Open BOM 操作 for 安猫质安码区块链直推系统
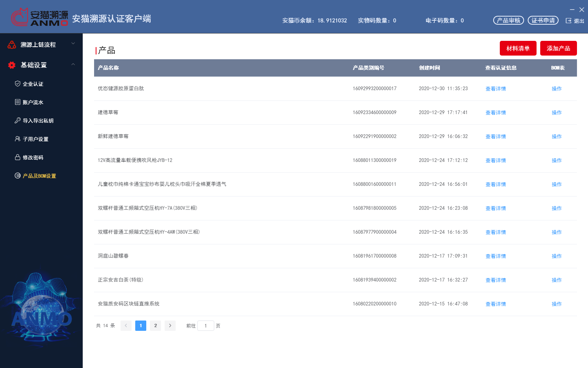Viewport: 588px width, 368px height. tap(557, 304)
